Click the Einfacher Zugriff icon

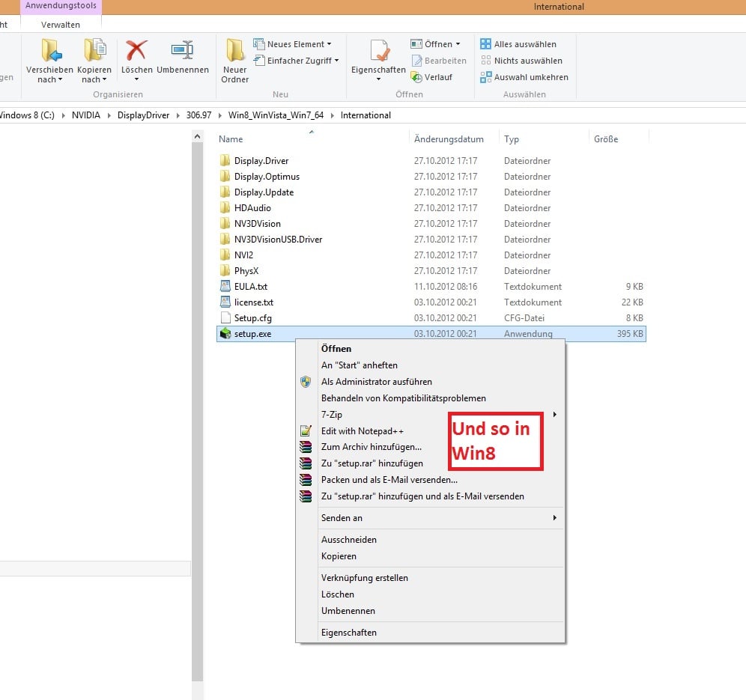pos(259,61)
